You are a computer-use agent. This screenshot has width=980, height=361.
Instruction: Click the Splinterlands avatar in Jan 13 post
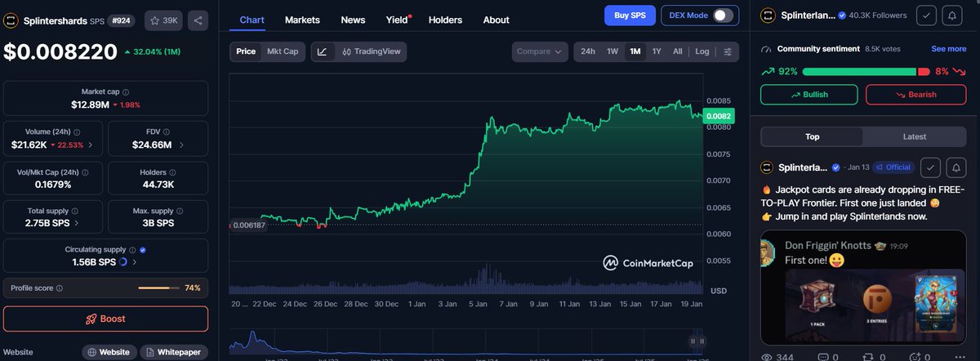pos(767,167)
